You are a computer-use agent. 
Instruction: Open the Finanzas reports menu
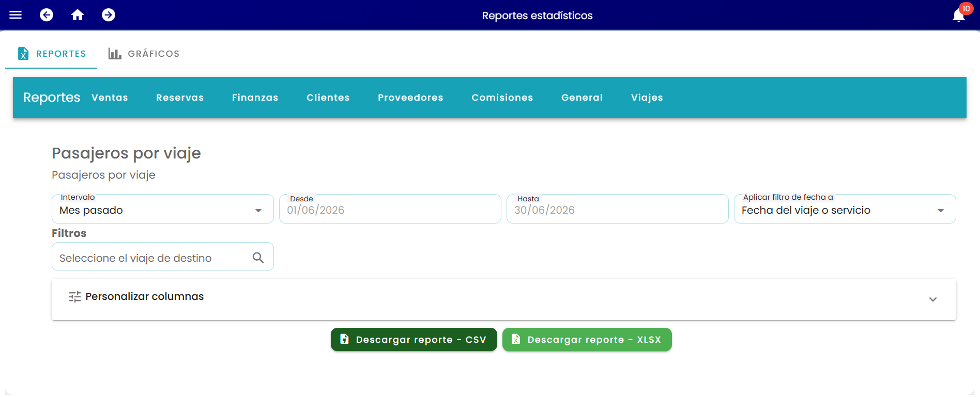click(x=255, y=98)
